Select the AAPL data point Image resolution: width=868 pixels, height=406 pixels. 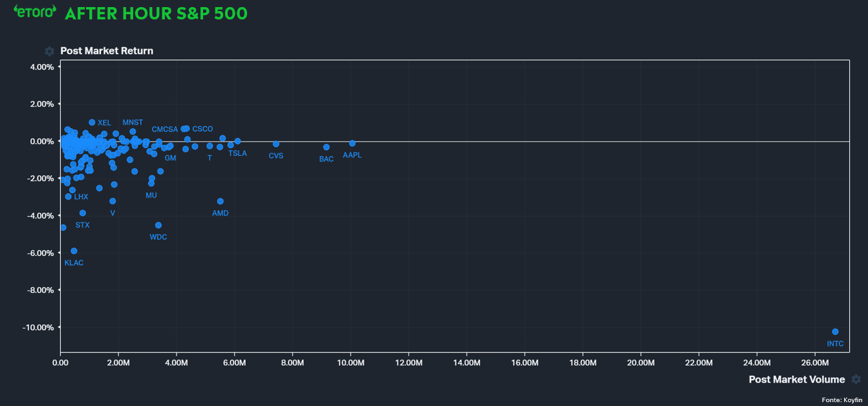click(x=353, y=144)
